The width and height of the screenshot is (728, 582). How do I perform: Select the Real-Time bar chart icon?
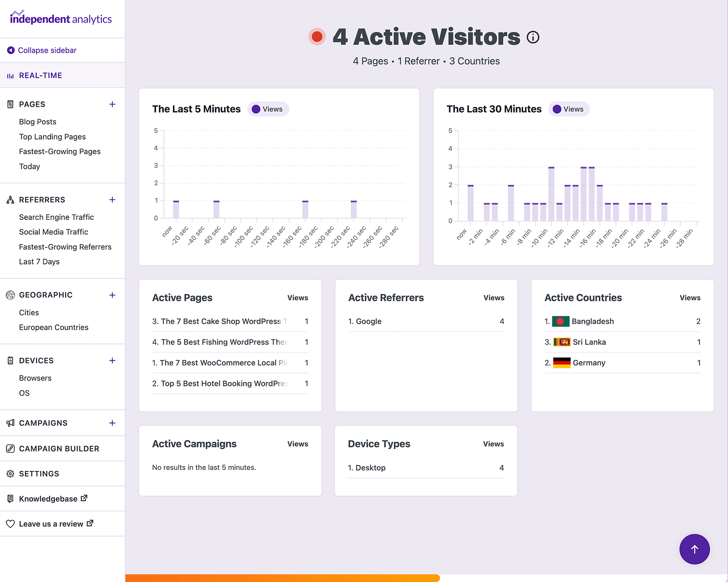(x=10, y=75)
